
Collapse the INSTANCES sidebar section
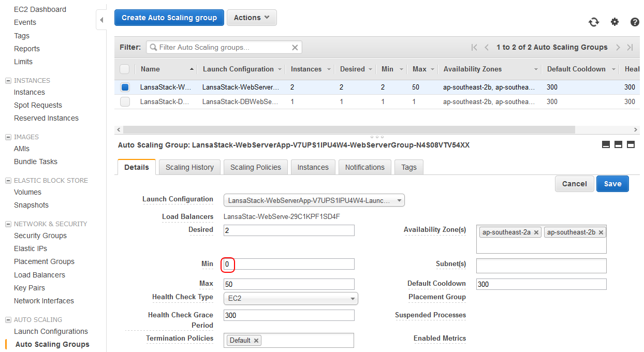[x=8, y=81]
